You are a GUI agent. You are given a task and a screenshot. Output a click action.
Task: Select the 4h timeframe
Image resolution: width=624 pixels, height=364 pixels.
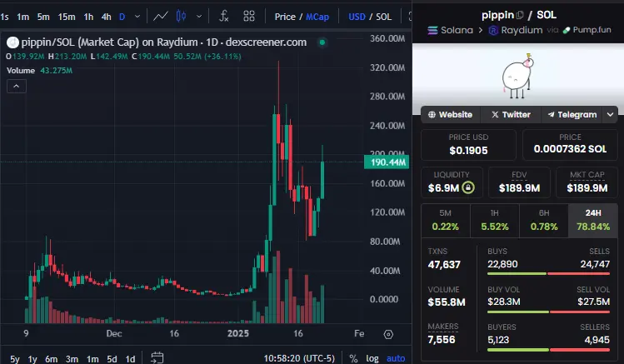107,17
